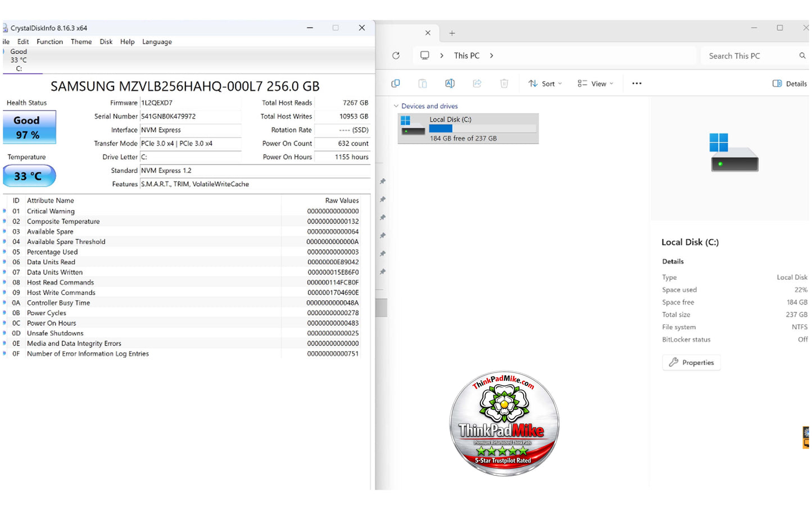The height and width of the screenshot is (510, 812).
Task: Open the See more ellipsis menu
Action: tap(637, 84)
